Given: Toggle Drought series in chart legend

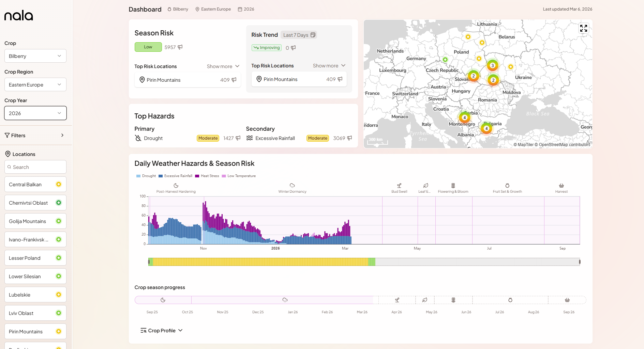Looking at the screenshot, I should 146,176.
